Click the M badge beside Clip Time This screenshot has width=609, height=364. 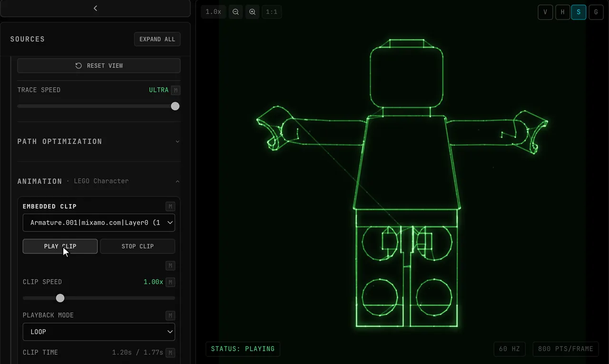(x=170, y=353)
